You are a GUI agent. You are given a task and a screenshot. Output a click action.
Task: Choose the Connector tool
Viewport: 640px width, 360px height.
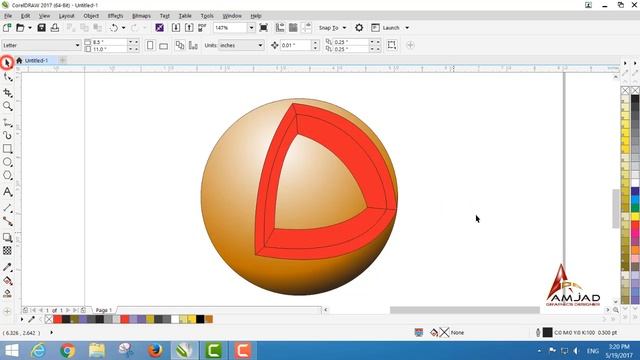click(7, 221)
